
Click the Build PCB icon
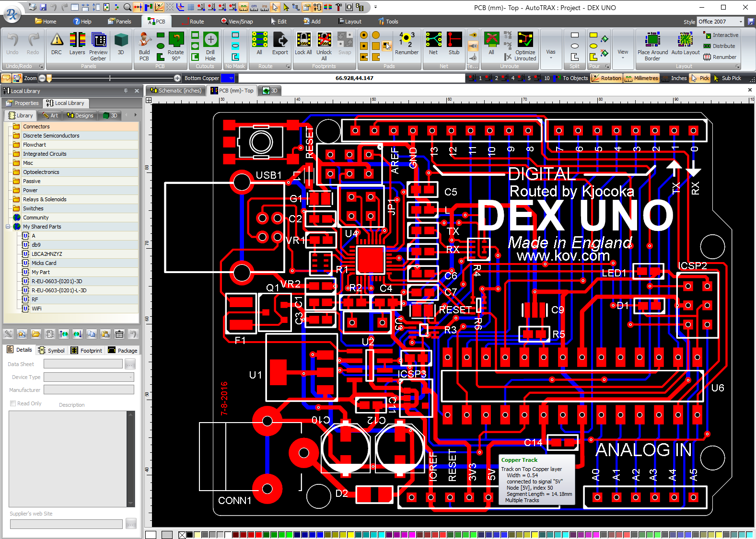click(144, 46)
